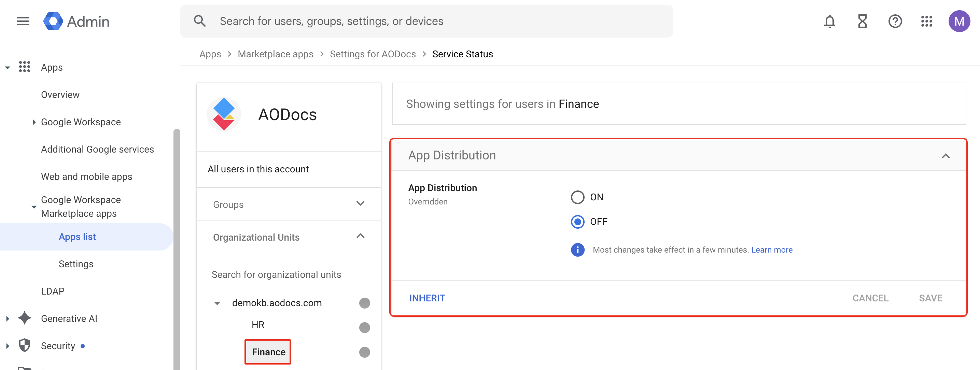Click the CANCEL button
This screenshot has height=370, width=980.
coord(870,298)
